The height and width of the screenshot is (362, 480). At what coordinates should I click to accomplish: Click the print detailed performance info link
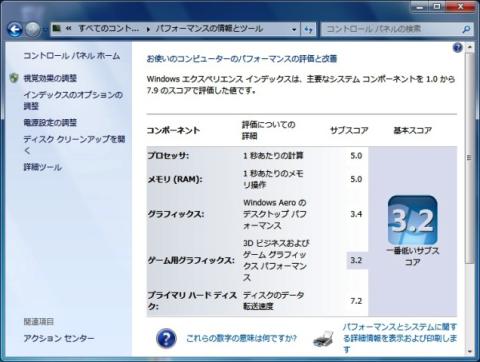pyautogui.click(x=400, y=338)
